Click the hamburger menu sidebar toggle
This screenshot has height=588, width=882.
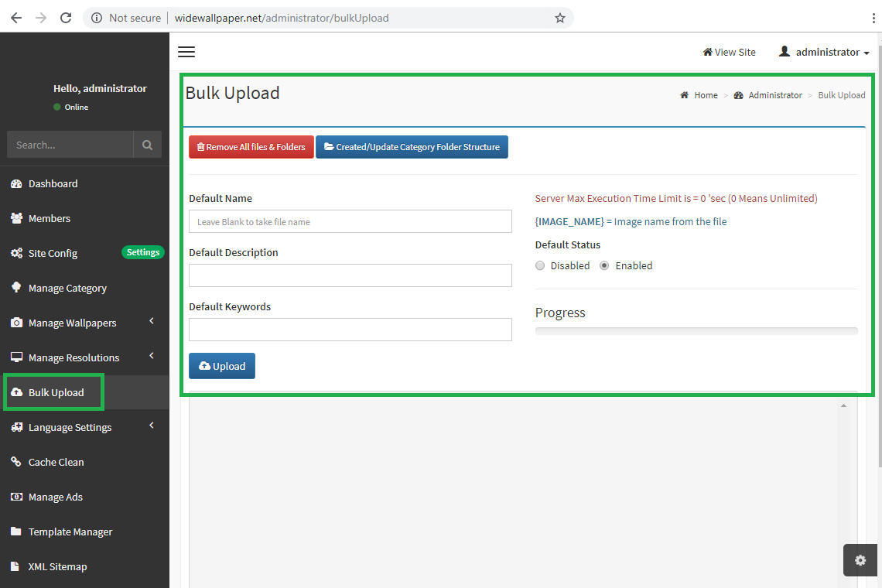(x=186, y=52)
